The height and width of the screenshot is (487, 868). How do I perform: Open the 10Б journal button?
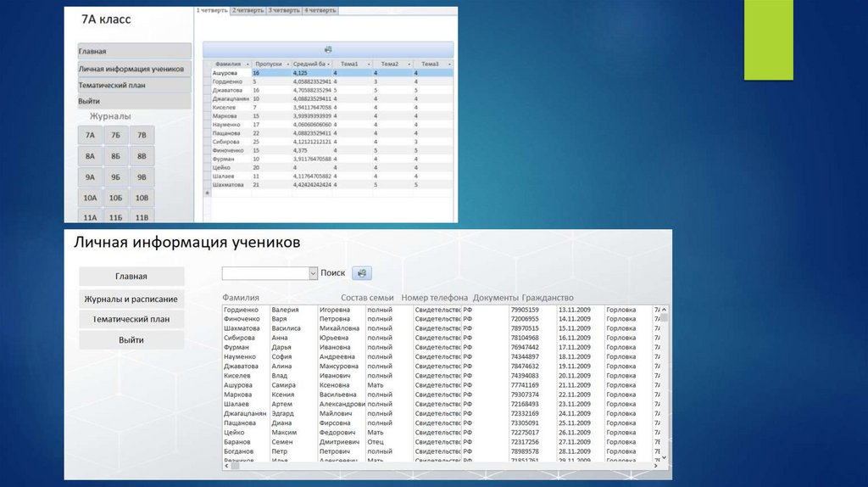pos(115,198)
